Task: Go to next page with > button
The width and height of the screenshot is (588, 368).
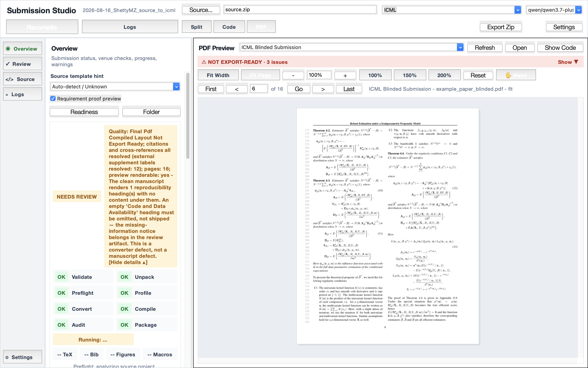Action: (x=323, y=89)
